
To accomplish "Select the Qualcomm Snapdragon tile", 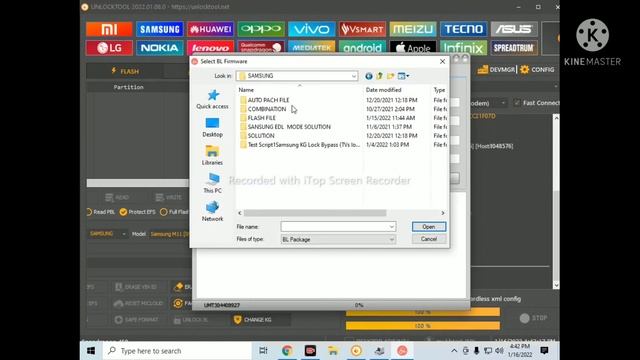I will pyautogui.click(x=261, y=47).
